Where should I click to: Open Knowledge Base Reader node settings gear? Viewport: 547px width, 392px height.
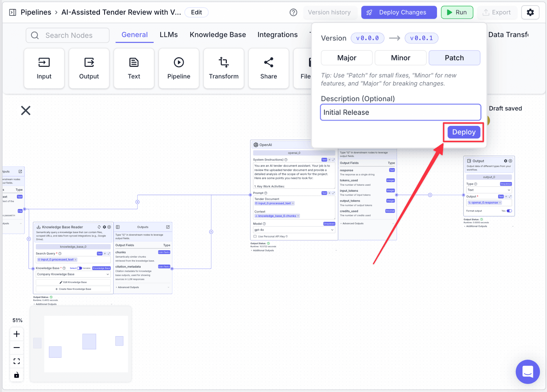coord(104,227)
